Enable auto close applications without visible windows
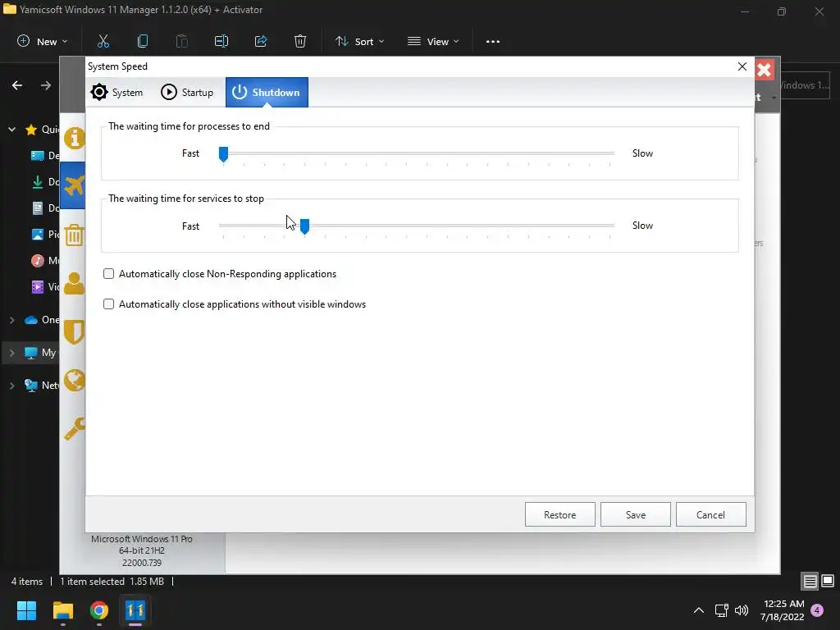Viewport: 840px width, 630px height. coord(109,304)
